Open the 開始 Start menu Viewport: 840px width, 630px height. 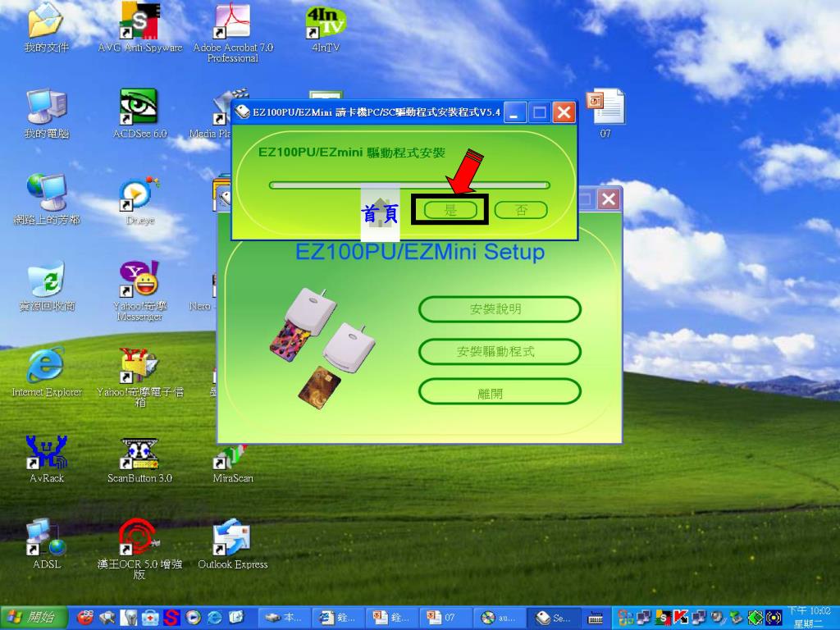(x=34, y=618)
